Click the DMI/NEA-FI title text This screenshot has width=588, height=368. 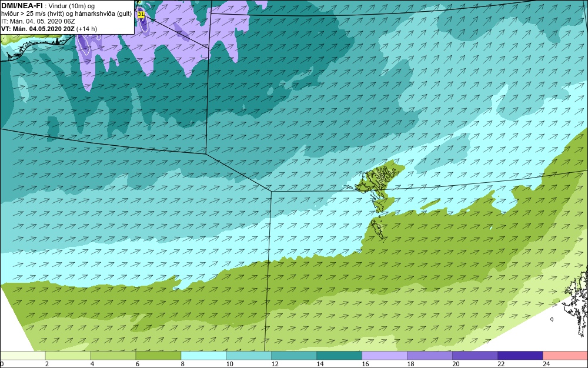click(x=22, y=6)
